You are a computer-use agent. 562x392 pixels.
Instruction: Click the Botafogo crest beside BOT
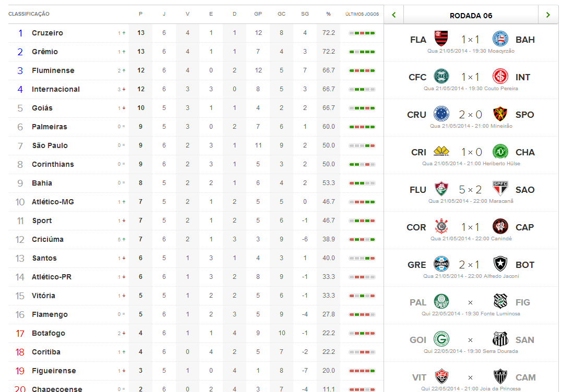(x=500, y=264)
